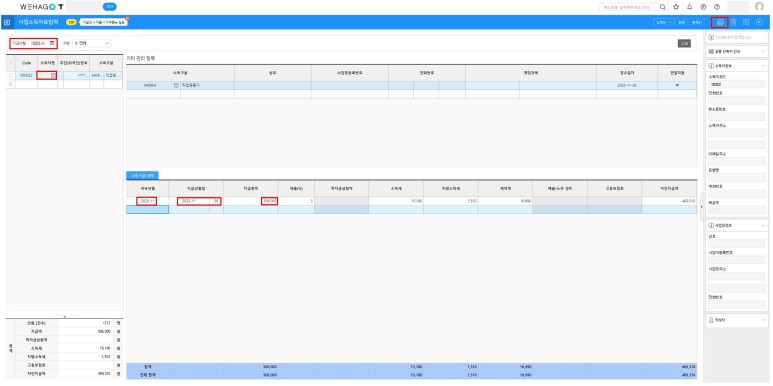
Task: Click the WEHAGO T logo
Action: coord(41,7)
